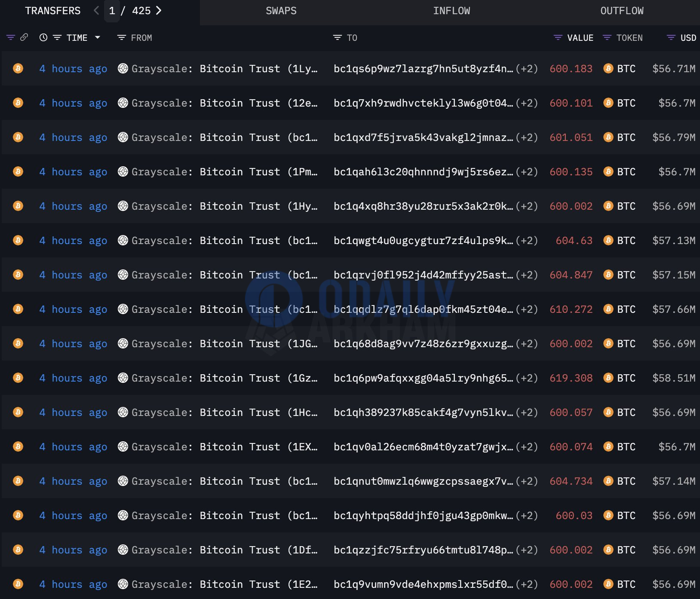Click Grayscale logo for 12e... sender
Viewport: 700px width, 599px height.
[123, 103]
